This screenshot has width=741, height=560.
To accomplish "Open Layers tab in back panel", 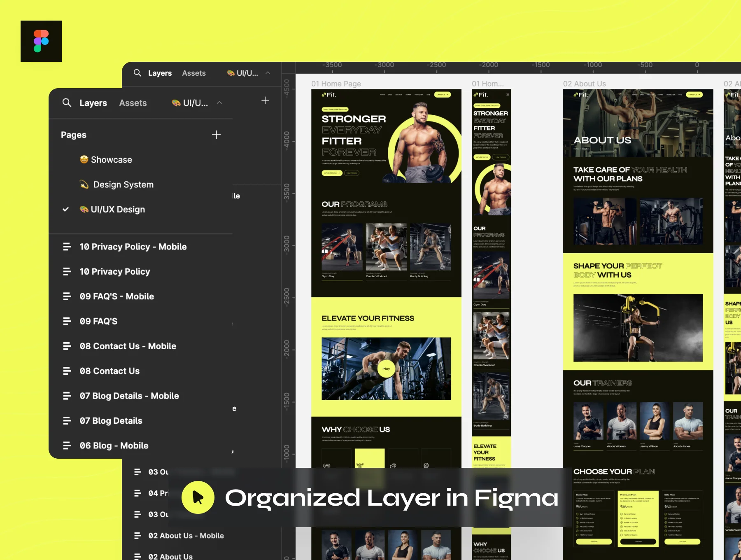I will (160, 73).
